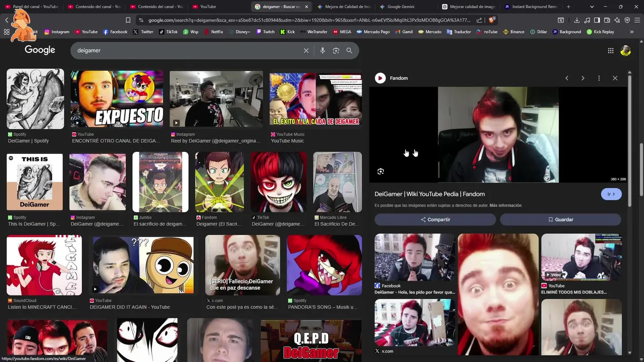Screen dimensions: 644x362
Task: Switch to the Mejora de Calidad de Ima tab
Action: (x=344, y=7)
